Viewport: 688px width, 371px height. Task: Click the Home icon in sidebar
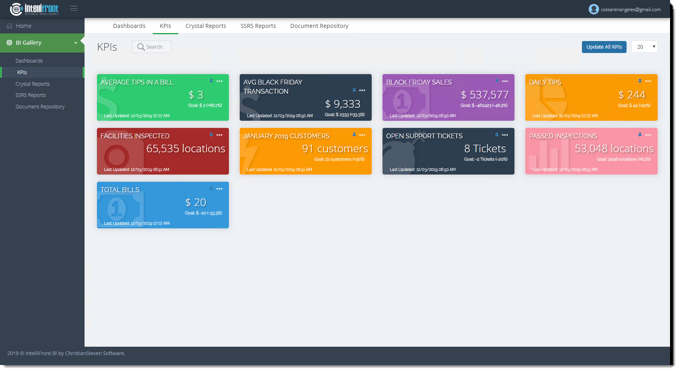9,26
